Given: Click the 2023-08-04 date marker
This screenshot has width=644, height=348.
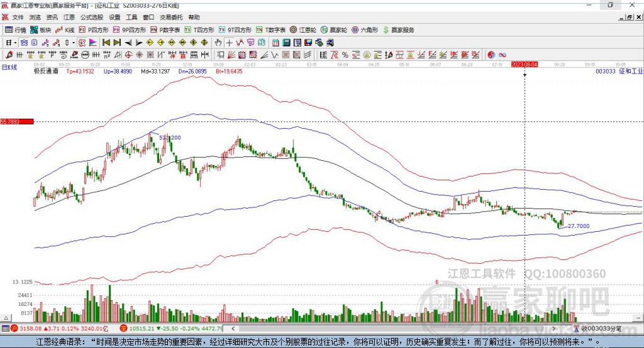Looking at the screenshot, I should [x=525, y=65].
